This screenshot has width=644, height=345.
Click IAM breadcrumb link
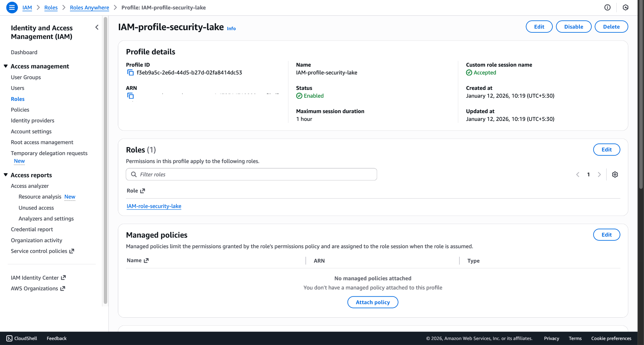click(27, 8)
